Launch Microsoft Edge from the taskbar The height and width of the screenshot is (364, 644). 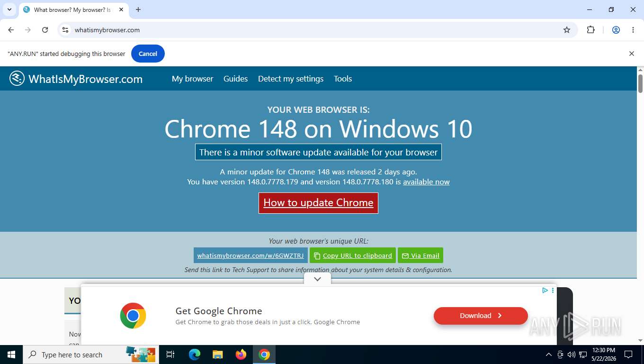click(x=195, y=355)
